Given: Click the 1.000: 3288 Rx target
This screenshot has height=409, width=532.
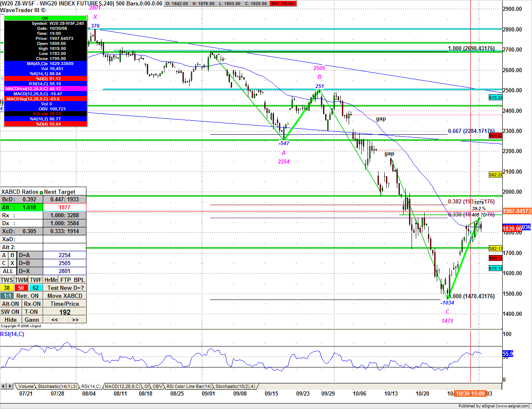Looking at the screenshot, I should (x=65, y=215).
